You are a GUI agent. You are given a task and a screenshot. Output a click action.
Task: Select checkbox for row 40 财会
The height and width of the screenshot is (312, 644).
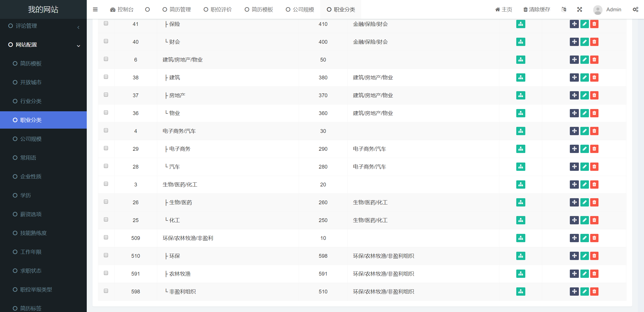[x=106, y=41]
